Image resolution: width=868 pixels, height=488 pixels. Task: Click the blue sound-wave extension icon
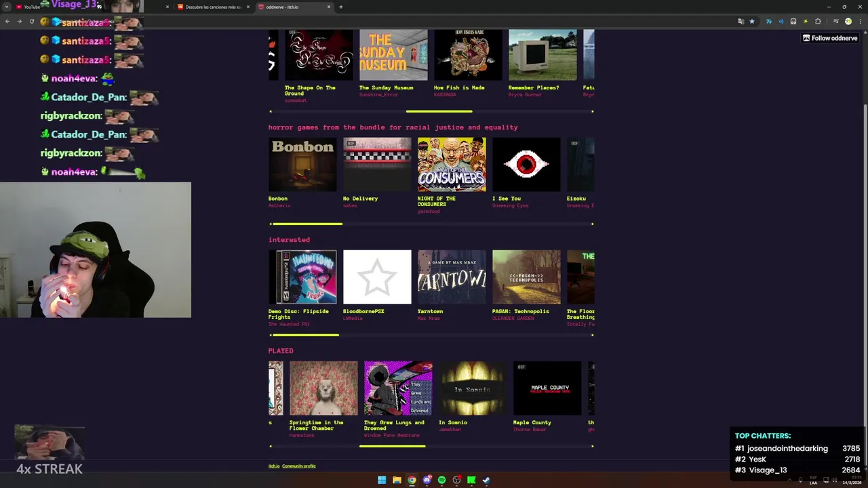click(x=781, y=22)
